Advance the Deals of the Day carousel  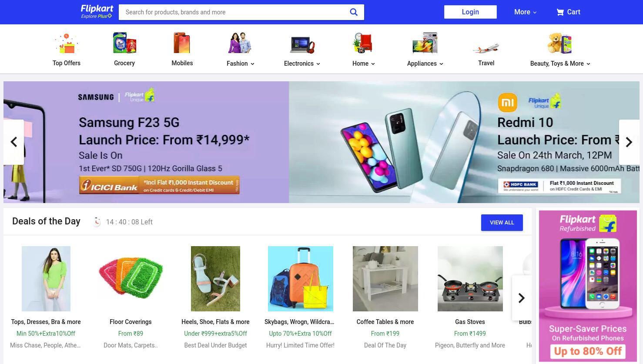click(522, 298)
